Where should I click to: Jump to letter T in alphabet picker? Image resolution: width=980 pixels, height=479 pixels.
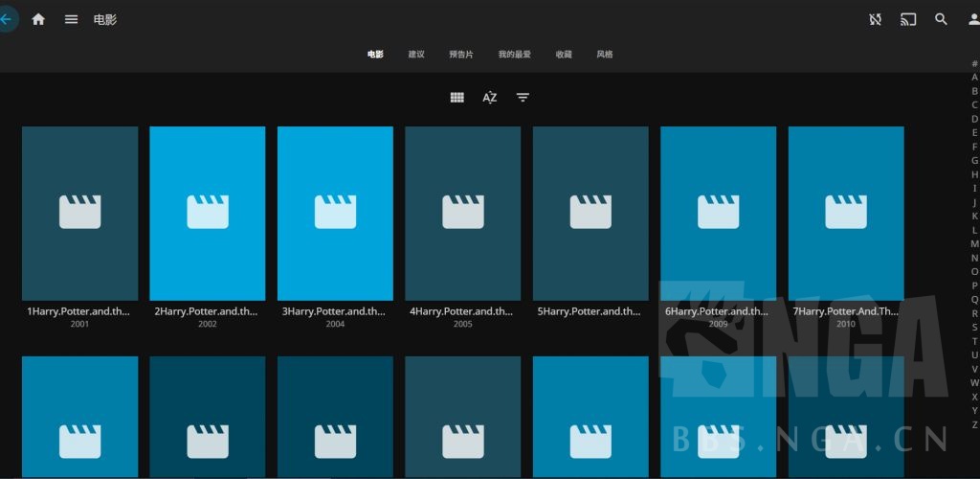[974, 341]
